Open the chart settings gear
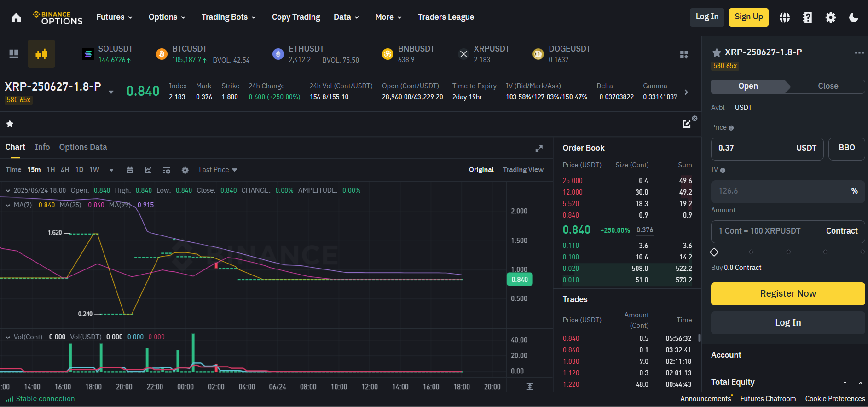The height and width of the screenshot is (407, 868). [185, 170]
